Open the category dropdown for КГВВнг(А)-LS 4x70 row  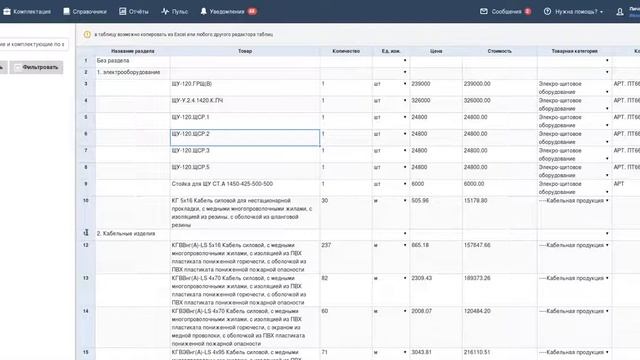tap(607, 278)
